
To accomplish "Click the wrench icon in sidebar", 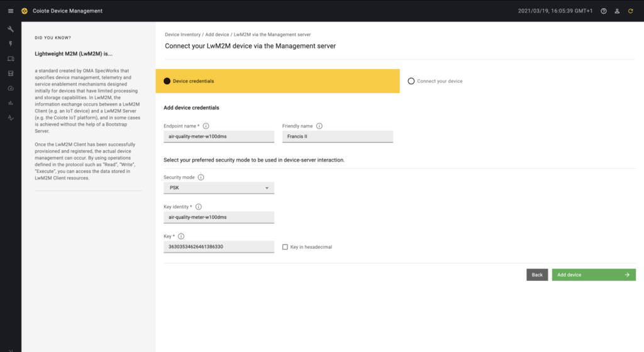I will [10, 29].
